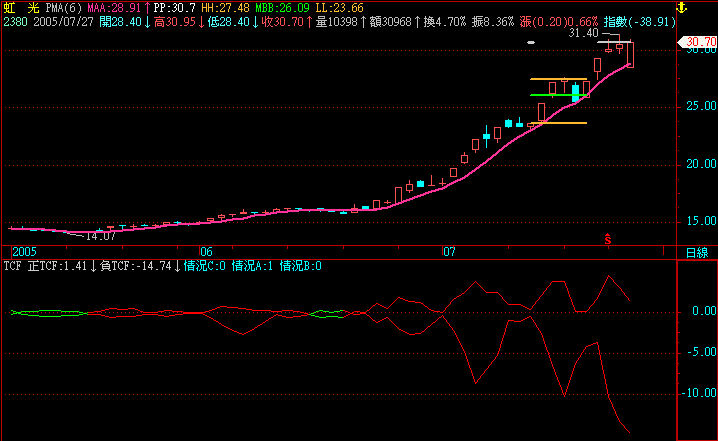Click the small white marker beside the 30.00 gridline
The image size is (718, 441).
tap(531, 43)
